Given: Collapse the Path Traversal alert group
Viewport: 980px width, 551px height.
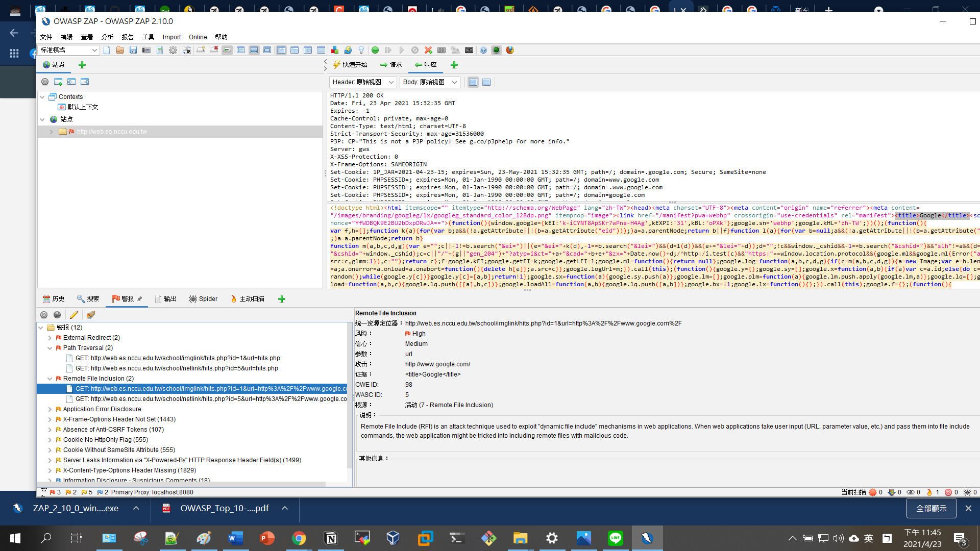Looking at the screenshot, I should (x=50, y=348).
